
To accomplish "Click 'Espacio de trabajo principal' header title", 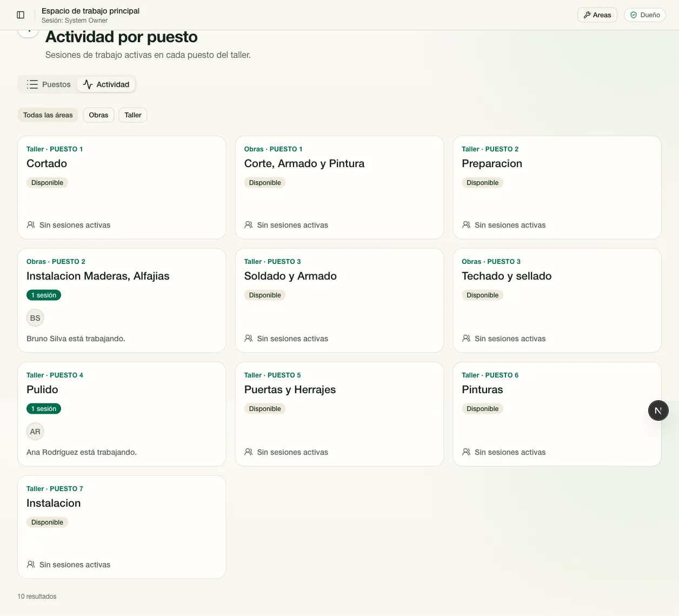I will click(x=90, y=11).
